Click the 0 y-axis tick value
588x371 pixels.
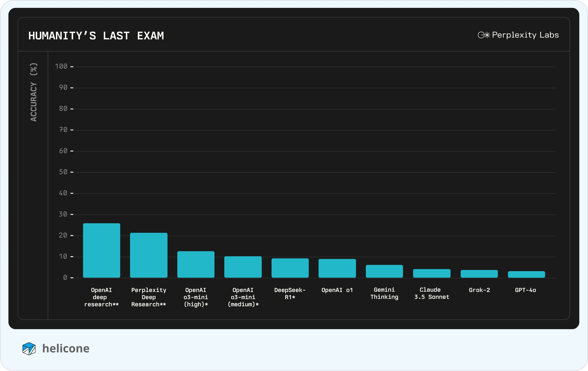65,277
